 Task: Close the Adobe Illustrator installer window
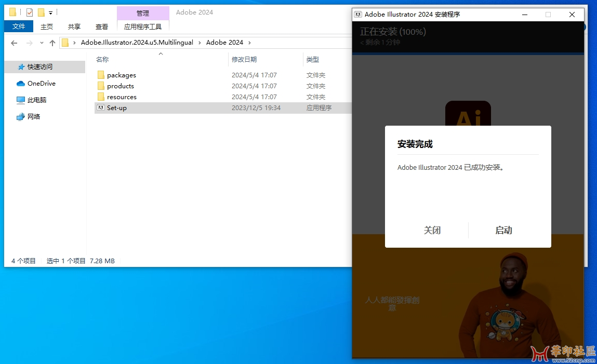click(572, 15)
